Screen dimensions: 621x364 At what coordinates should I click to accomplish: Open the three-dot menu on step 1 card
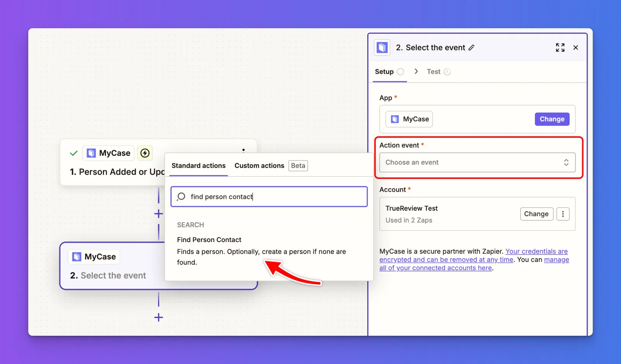pos(243,150)
